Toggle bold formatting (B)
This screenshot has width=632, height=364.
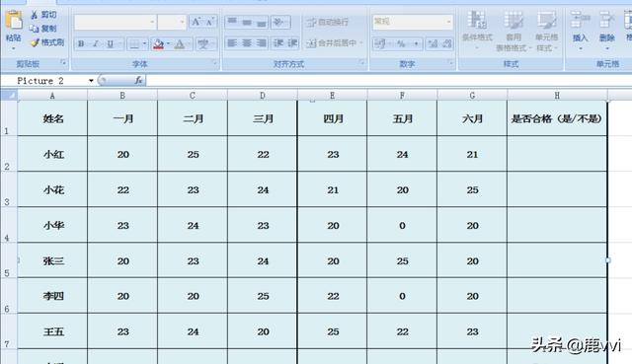click(x=81, y=43)
